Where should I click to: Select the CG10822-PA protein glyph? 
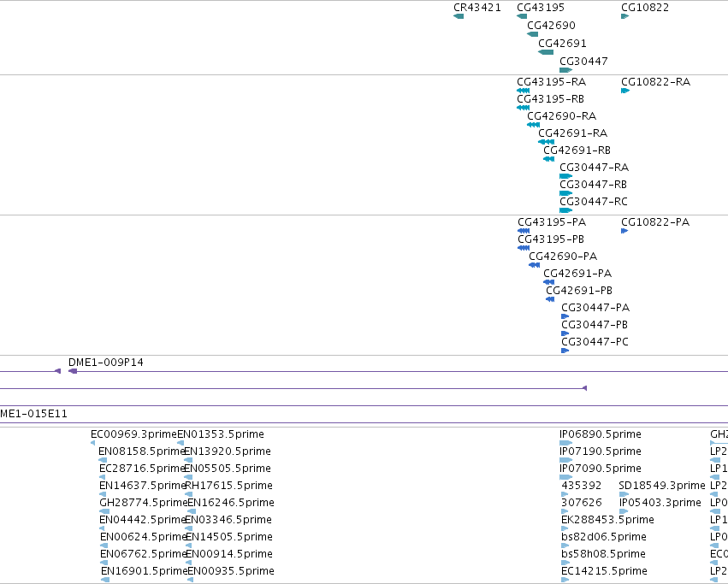pos(624,231)
